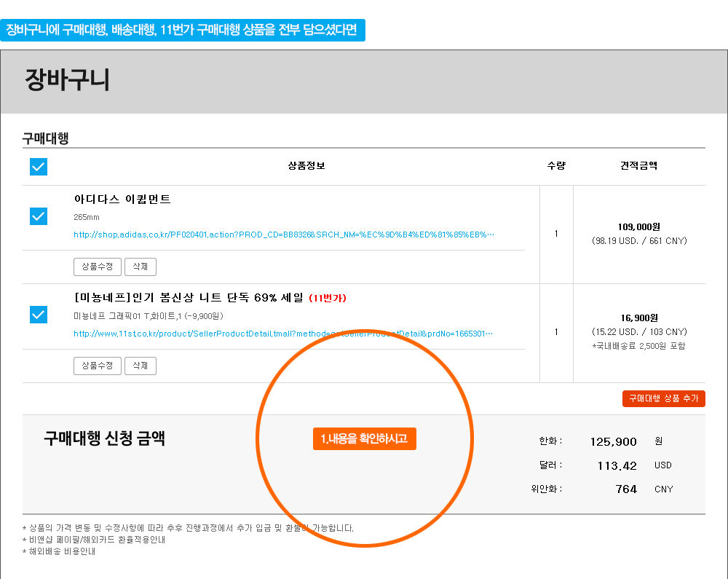Toggle the select-all checkbox in header row
The height and width of the screenshot is (579, 728).
39,167
